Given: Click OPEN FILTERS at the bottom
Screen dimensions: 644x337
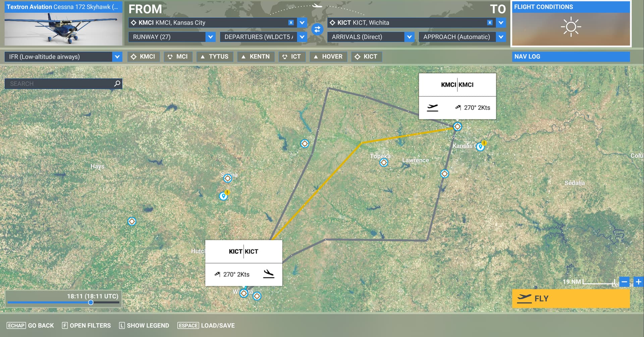Looking at the screenshot, I should (86, 326).
